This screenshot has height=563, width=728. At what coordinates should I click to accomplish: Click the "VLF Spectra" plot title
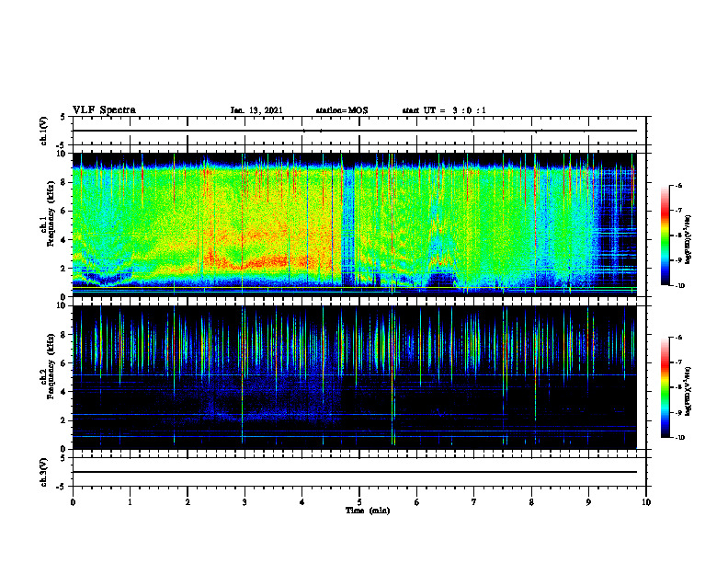104,110
